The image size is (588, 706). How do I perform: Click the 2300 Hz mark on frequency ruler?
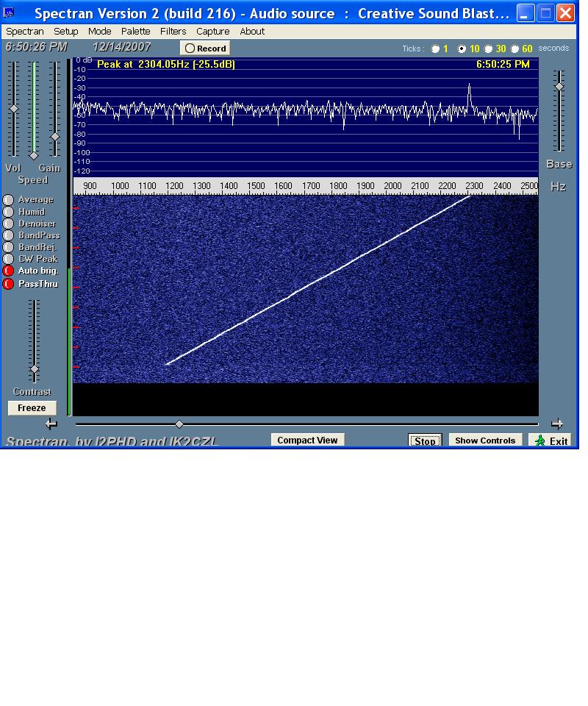[x=474, y=186]
